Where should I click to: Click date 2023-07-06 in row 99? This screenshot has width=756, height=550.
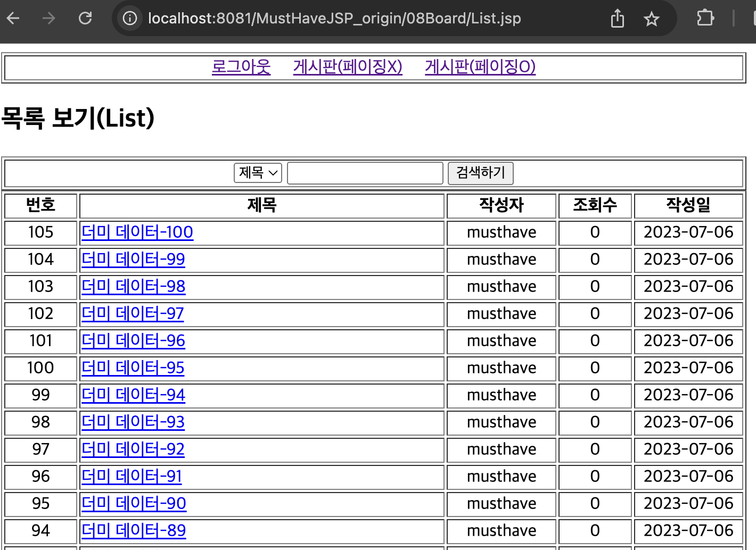coord(688,395)
